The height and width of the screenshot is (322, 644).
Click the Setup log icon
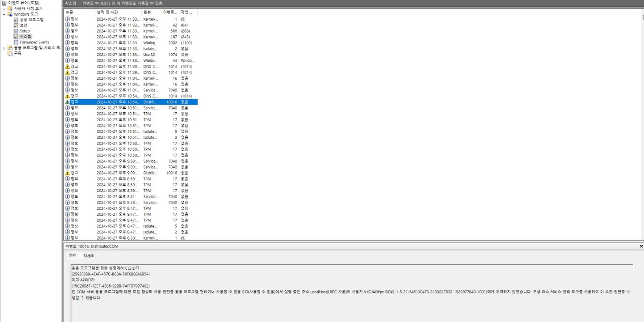16,31
